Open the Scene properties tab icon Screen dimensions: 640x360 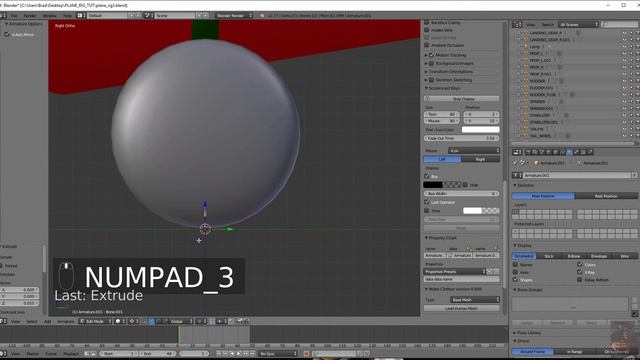[542, 152]
